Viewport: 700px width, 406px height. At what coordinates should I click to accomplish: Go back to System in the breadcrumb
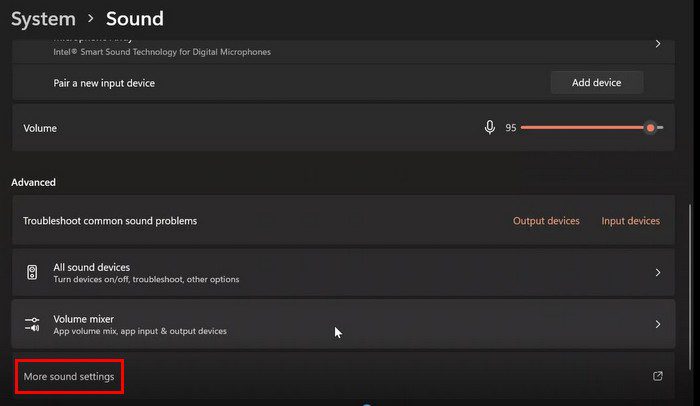[x=43, y=19]
